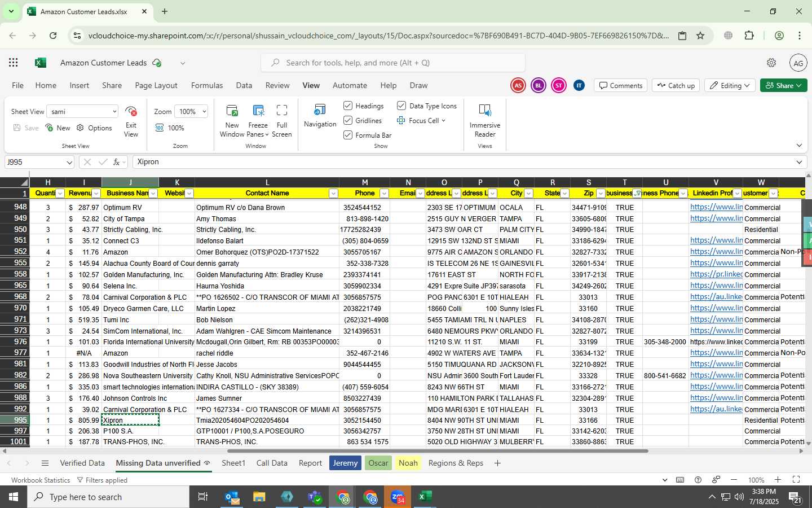This screenshot has height=508, width=812.
Task: Click the IT collaborator presence icon
Action: click(579, 85)
